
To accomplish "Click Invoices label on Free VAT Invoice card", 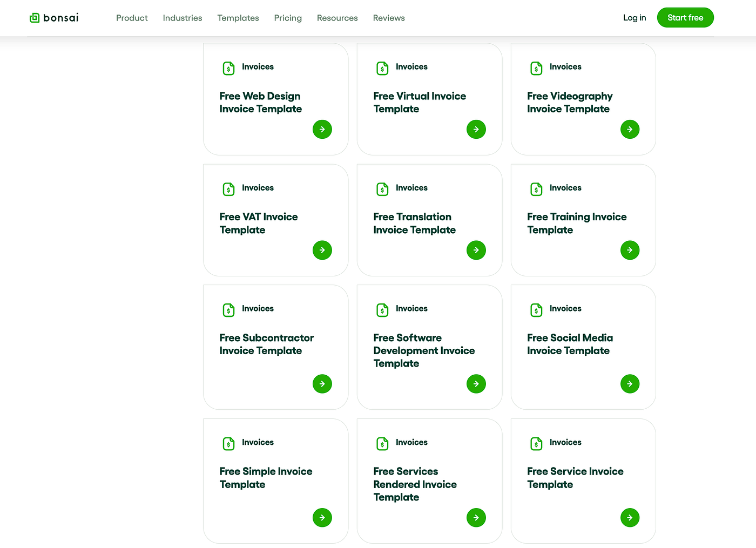I will pyautogui.click(x=258, y=188).
